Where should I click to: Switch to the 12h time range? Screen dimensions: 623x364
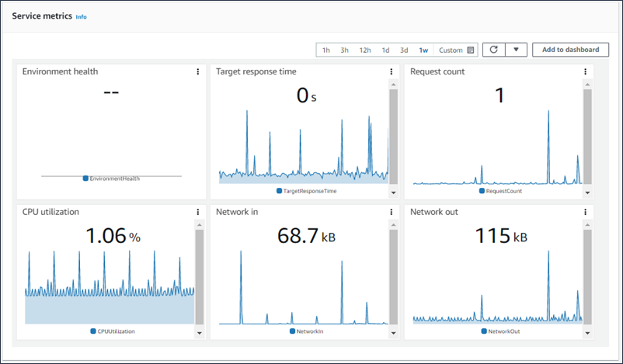pyautogui.click(x=365, y=50)
